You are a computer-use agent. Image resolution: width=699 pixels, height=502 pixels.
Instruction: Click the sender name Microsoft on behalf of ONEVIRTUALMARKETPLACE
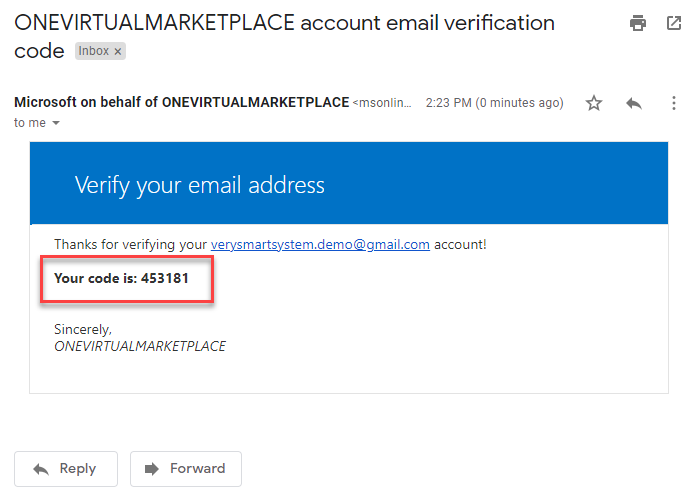pos(181,102)
